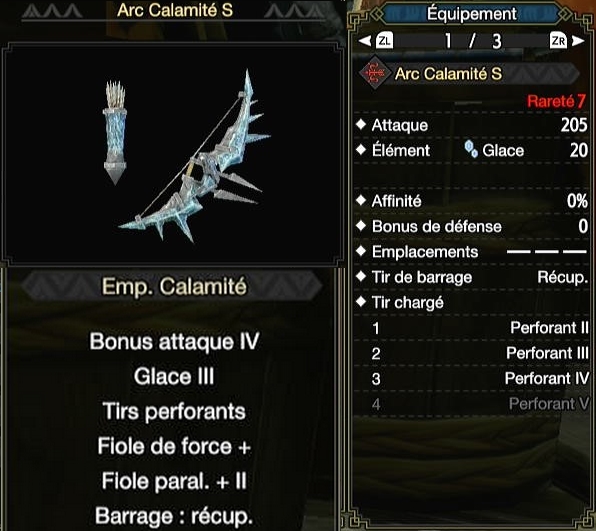Click charge level 4 Perforant V row
596x531 pixels.
tap(471, 404)
